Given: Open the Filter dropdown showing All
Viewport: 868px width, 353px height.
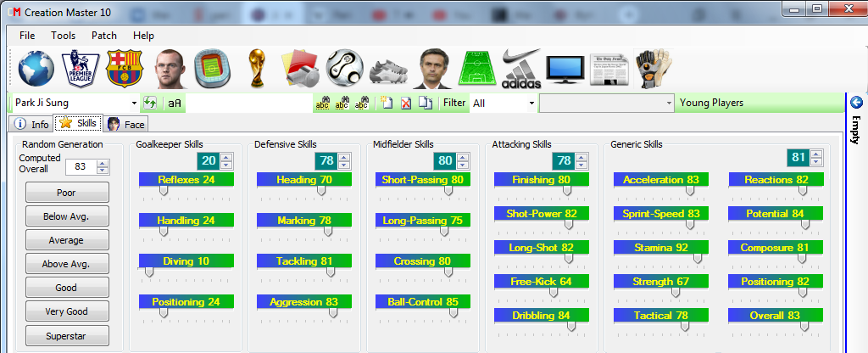Looking at the screenshot, I should [531, 103].
